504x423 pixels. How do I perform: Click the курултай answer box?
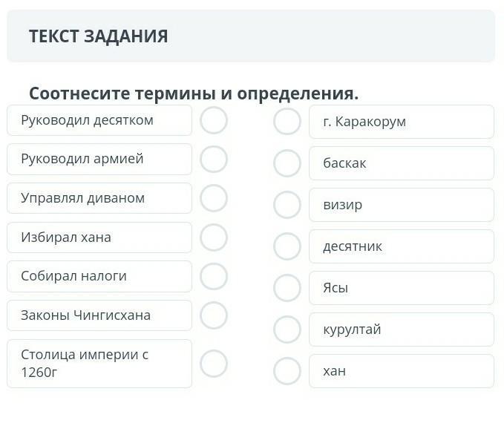pos(401,329)
